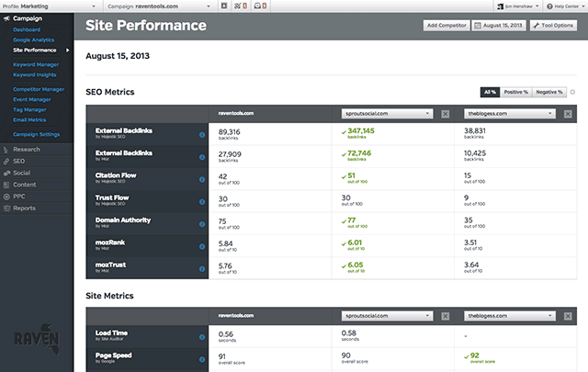Image resolution: width=588 pixels, height=372 pixels.
Task: Click the 347,145 backlinks value
Action: point(361,130)
